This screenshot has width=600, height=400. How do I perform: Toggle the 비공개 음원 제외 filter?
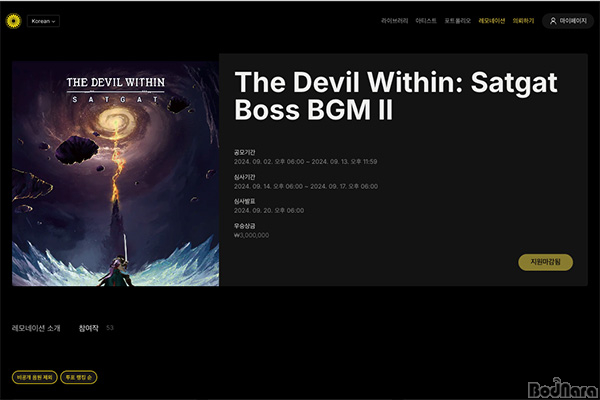pyautogui.click(x=34, y=377)
